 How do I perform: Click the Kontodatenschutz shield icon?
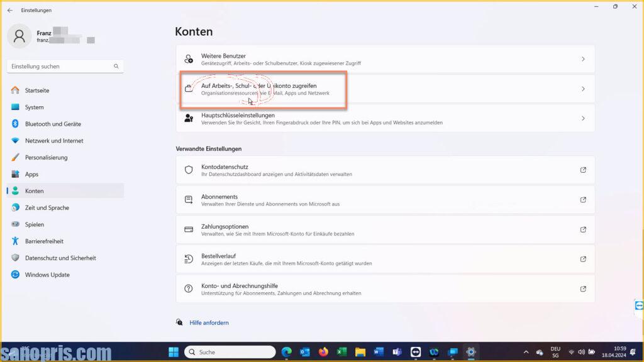pos(188,170)
